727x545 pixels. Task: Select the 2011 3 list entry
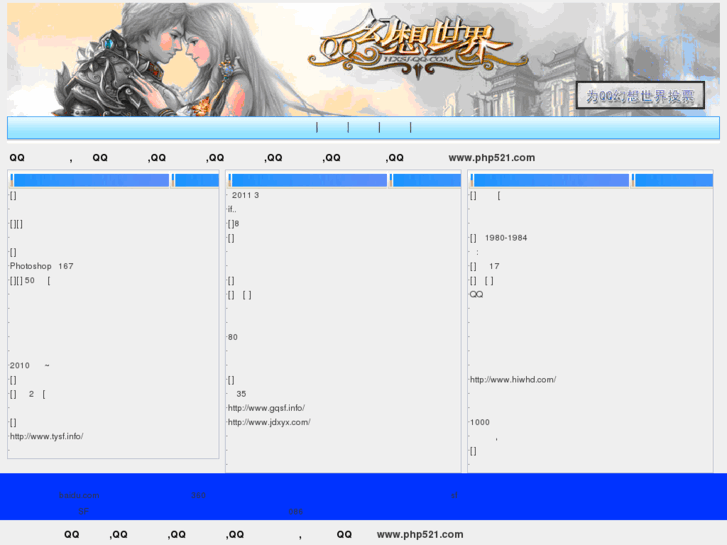[x=245, y=195]
